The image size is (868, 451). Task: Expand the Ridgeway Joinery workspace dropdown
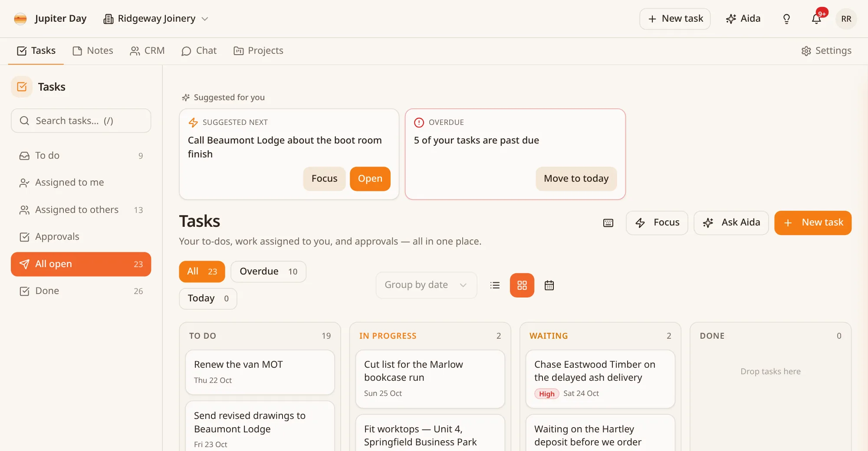pos(205,19)
